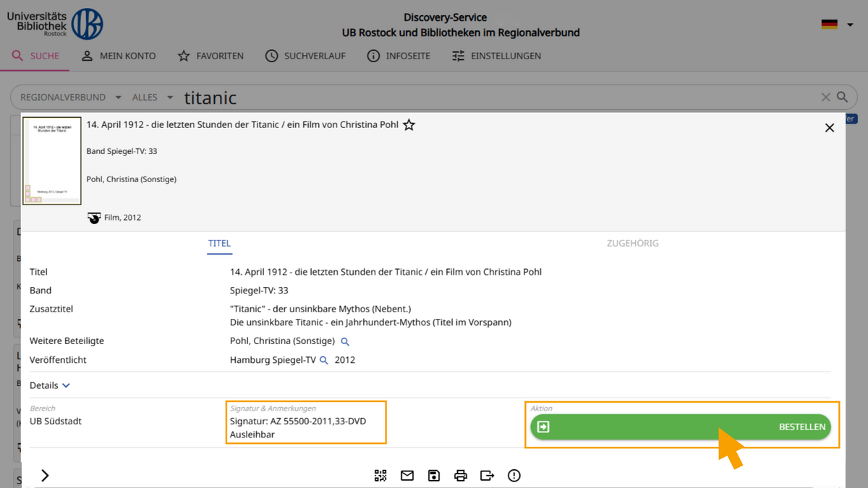Viewport: 868px width, 488px height.
Task: Expand the Details section
Action: [x=50, y=386]
